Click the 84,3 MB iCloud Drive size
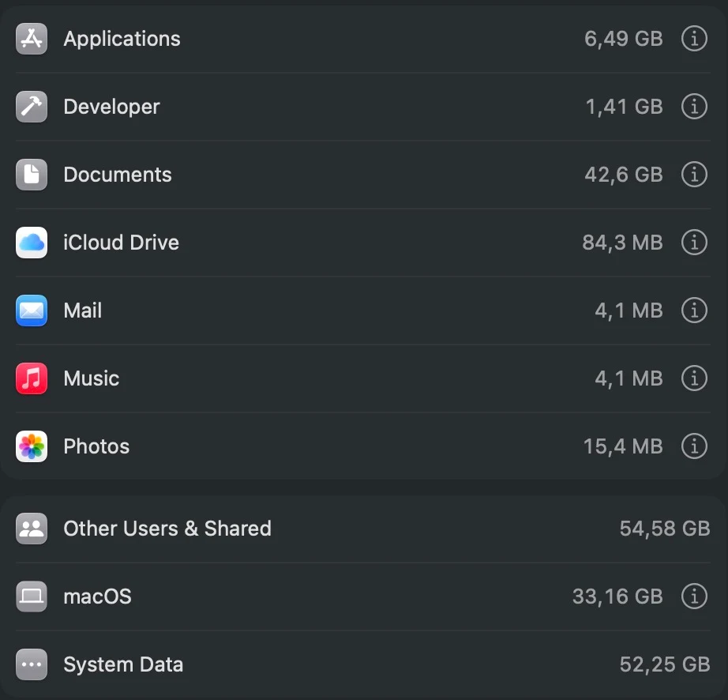 pos(623,243)
